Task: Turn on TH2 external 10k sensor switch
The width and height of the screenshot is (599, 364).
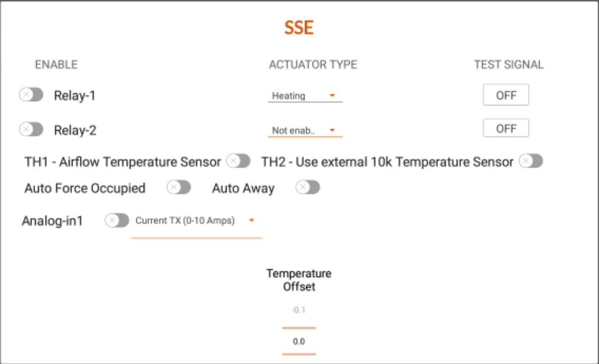Action: point(531,161)
